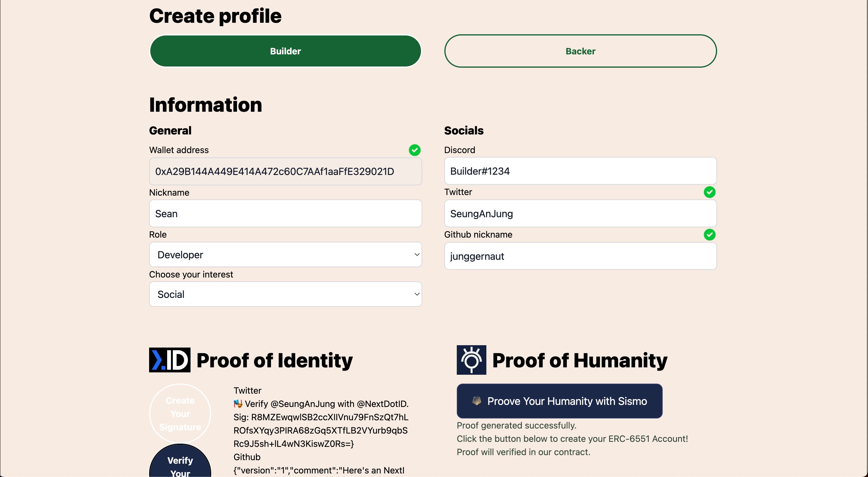Click the mask emoji before Verify tweet text
The height and width of the screenshot is (477, 868).
point(238,403)
